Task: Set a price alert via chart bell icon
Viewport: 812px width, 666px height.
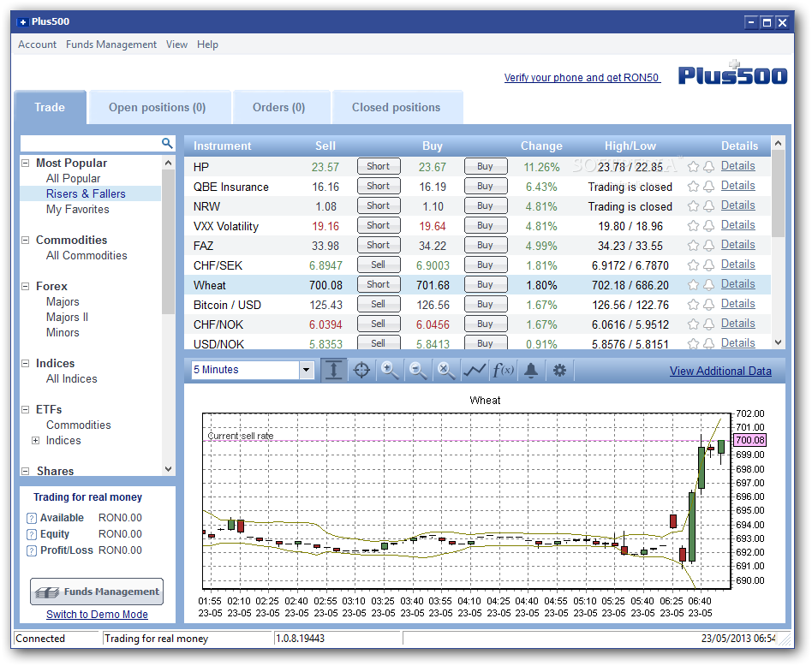Action: pos(531,370)
